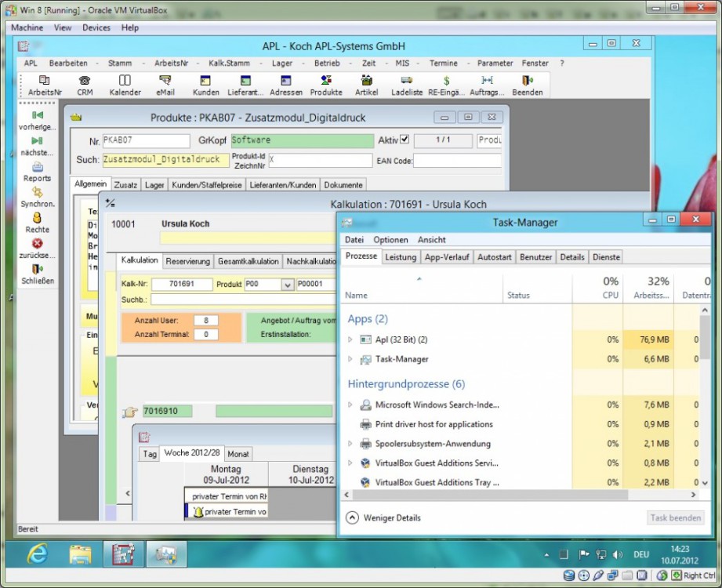
Task: Open the Produkt P00 dropdown
Action: click(x=288, y=285)
